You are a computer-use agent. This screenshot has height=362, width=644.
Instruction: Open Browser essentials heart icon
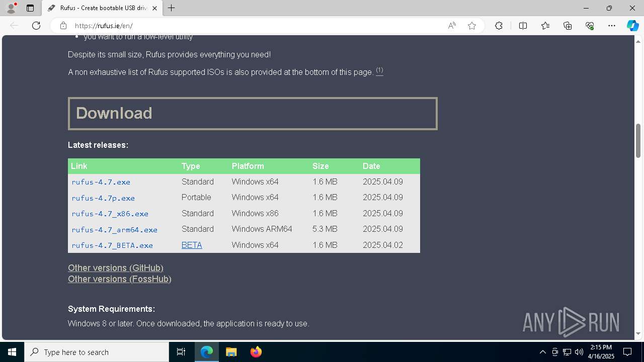point(590,26)
